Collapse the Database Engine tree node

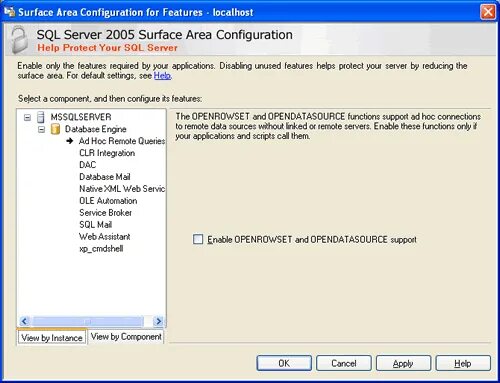41,129
